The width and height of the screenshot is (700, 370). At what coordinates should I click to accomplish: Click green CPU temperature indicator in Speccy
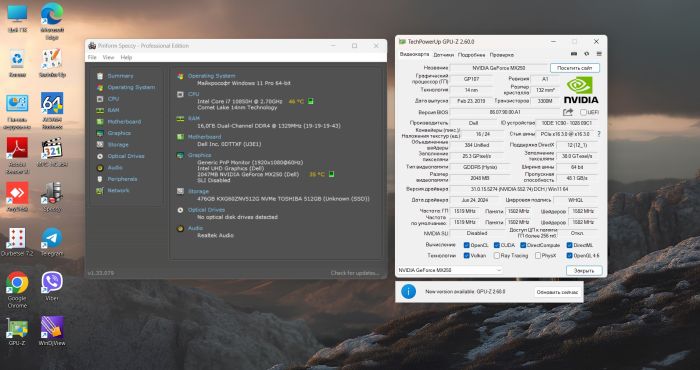point(311,101)
